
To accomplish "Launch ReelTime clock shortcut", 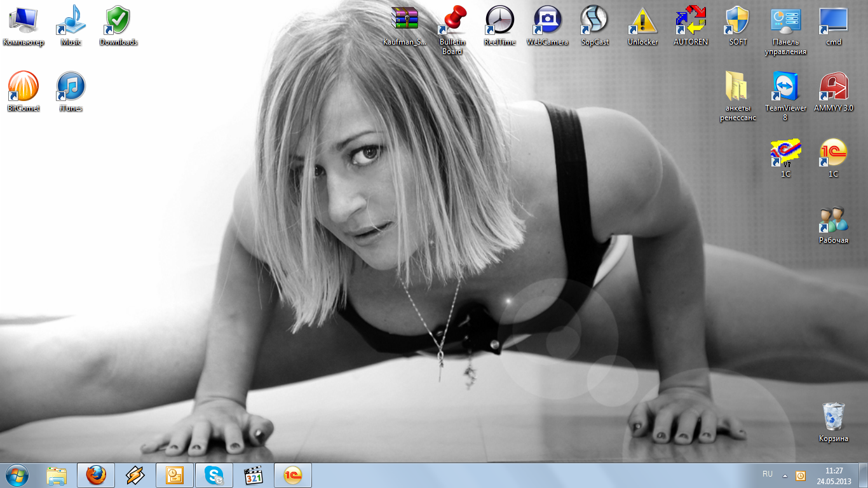I will point(500,25).
